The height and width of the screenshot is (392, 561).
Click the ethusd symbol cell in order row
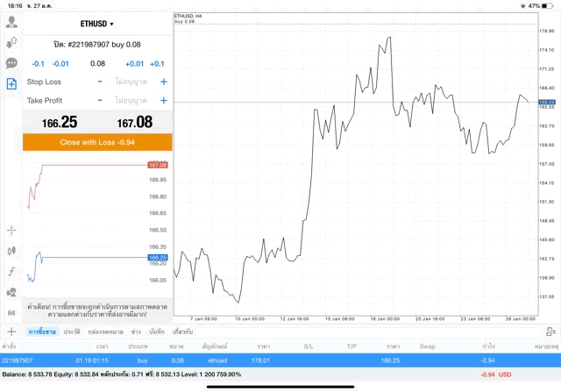217,360
